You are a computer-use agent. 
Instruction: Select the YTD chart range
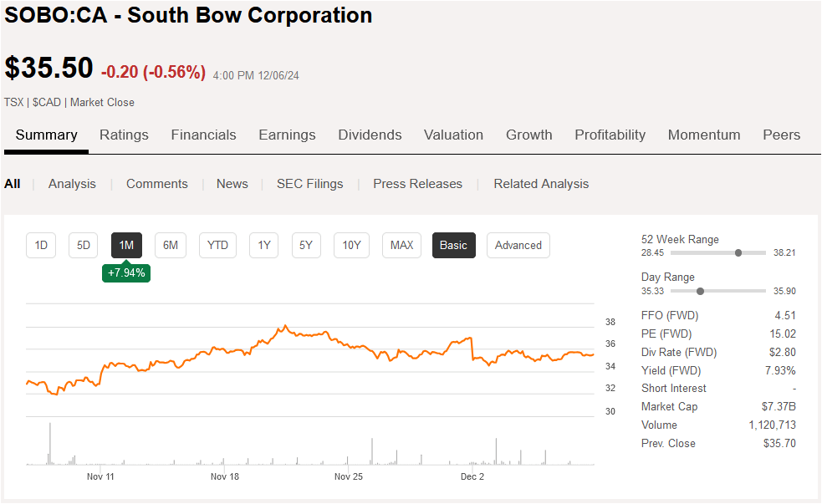click(x=217, y=245)
